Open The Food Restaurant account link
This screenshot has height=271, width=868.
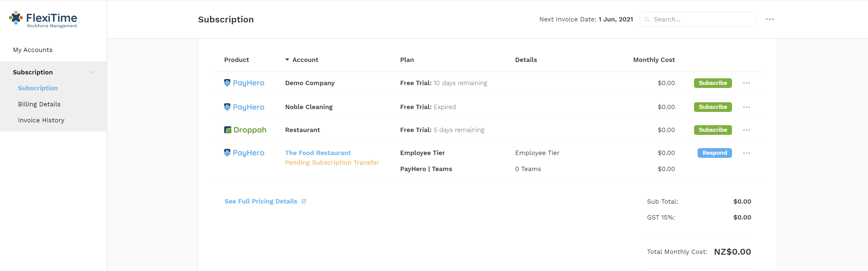[x=318, y=153]
